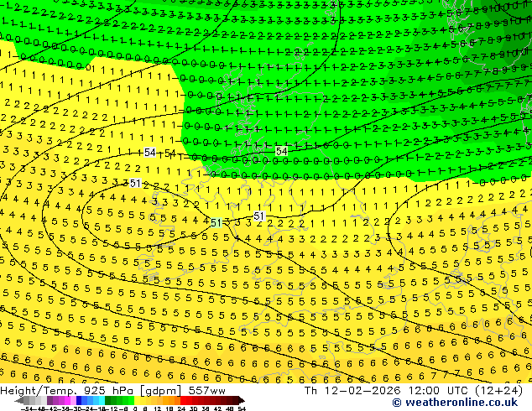Screen dimensions: 532x411
Task: Click the "12" label under the color legend
Action: tap(158, 408)
